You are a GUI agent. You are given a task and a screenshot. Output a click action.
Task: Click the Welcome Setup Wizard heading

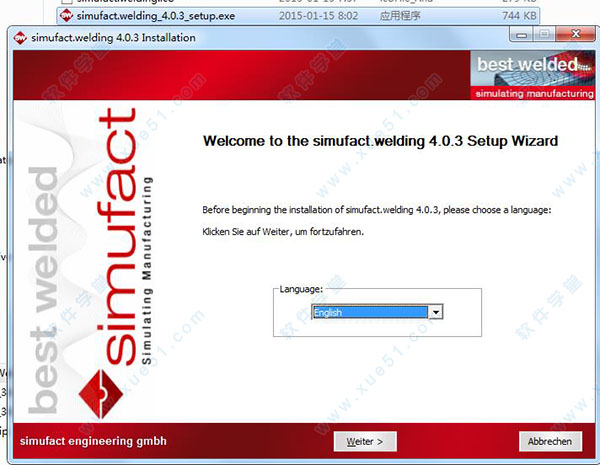click(x=380, y=141)
